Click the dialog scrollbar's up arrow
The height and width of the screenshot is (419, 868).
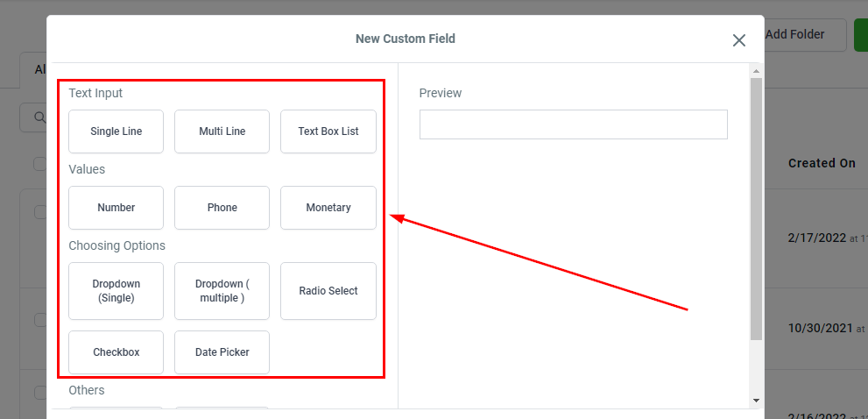[x=756, y=70]
